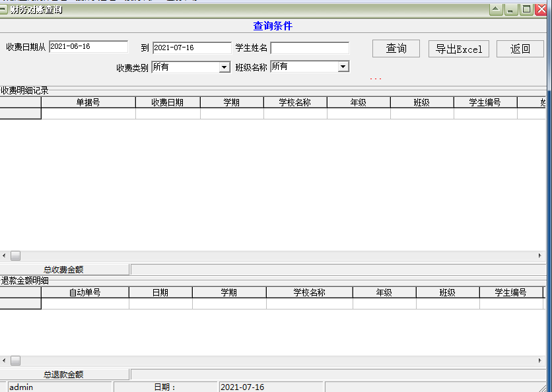Select the 年级 column header in the 收费明细记录 table
This screenshot has height=392, width=552.
click(359, 102)
